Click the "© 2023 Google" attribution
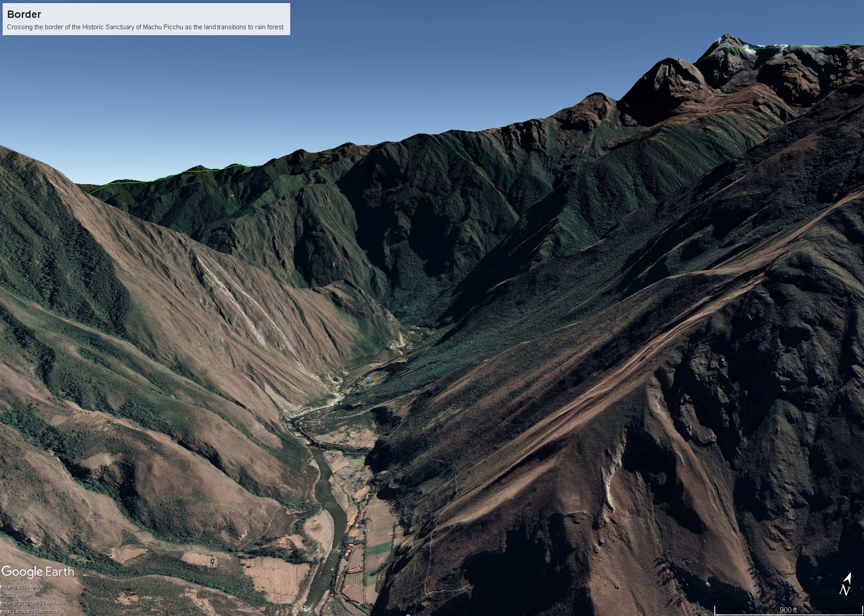The width and height of the screenshot is (864, 616). [16, 595]
